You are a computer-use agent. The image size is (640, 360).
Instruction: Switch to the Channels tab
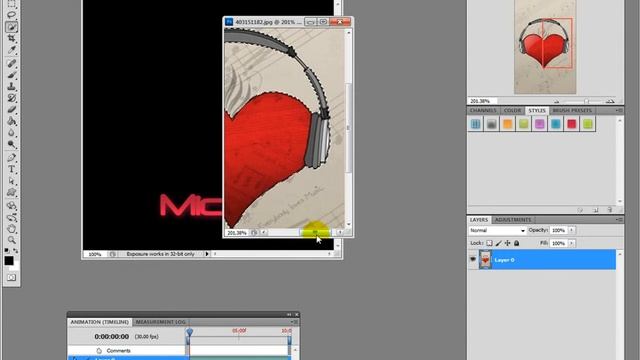point(483,111)
